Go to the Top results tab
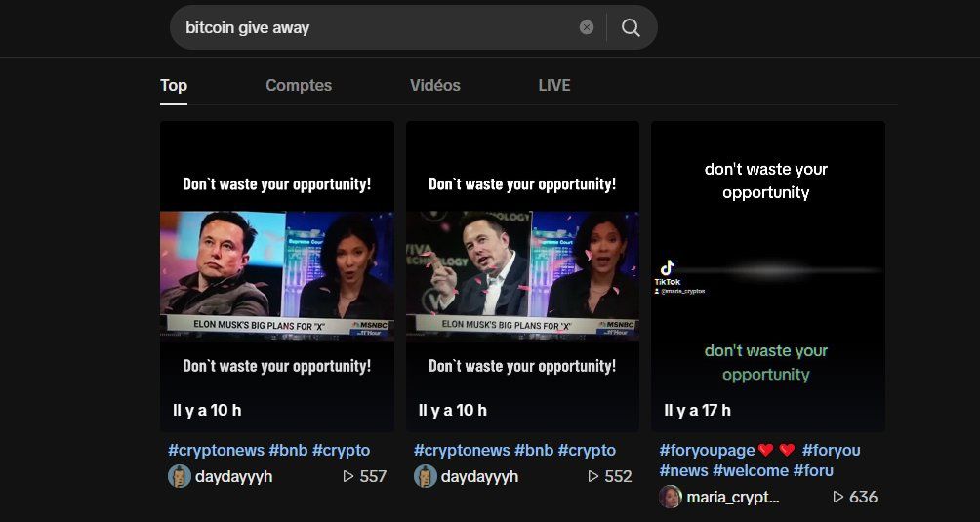 pyautogui.click(x=174, y=85)
